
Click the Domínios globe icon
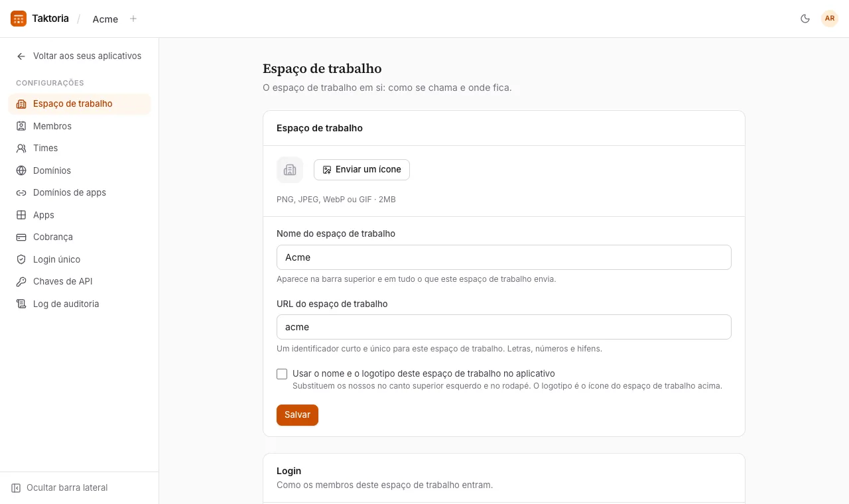pos(21,170)
